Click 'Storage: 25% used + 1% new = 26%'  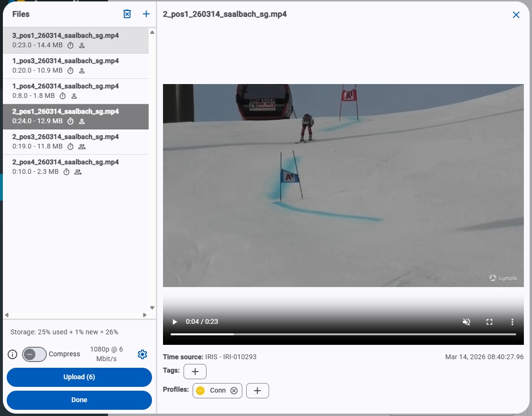pyautogui.click(x=65, y=332)
